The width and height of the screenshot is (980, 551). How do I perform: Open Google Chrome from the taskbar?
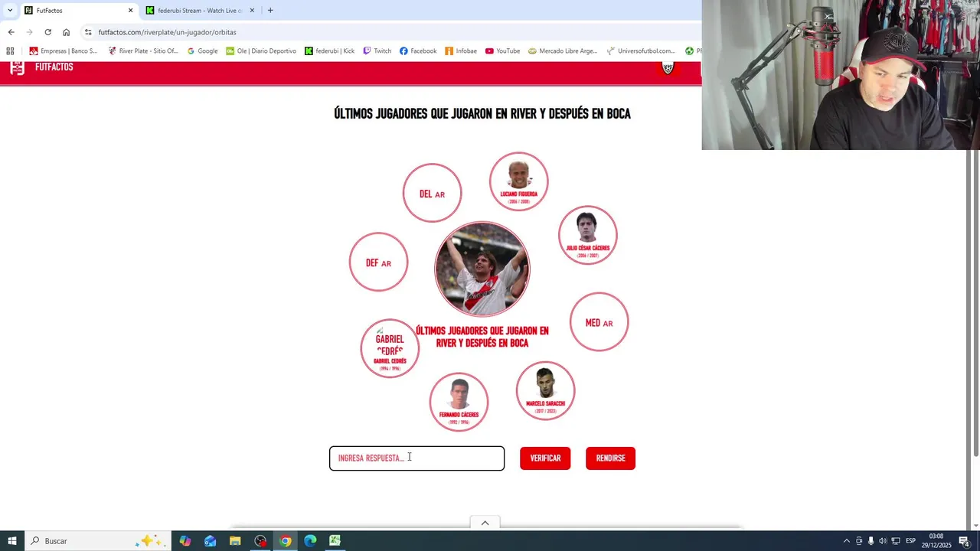point(285,541)
